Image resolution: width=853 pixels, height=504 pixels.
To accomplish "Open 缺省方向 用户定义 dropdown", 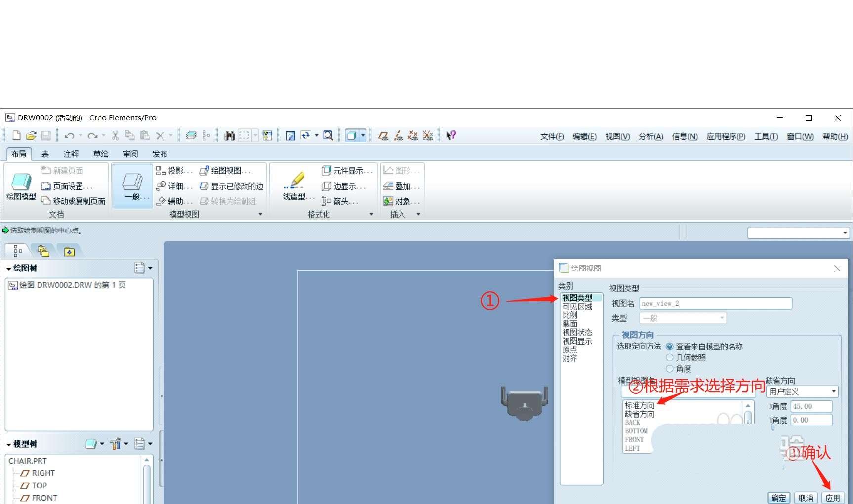I will coord(802,391).
